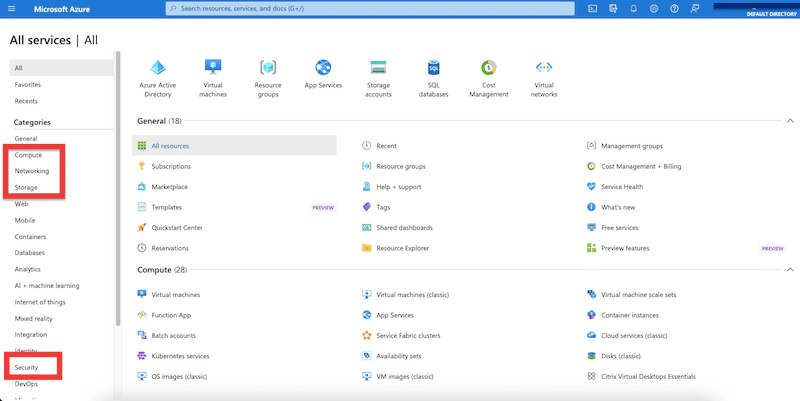Click the Service Health heart icon

click(x=591, y=187)
